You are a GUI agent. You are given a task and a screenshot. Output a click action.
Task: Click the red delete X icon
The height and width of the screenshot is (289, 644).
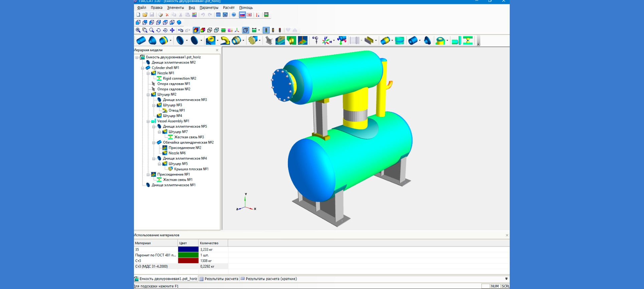click(167, 15)
